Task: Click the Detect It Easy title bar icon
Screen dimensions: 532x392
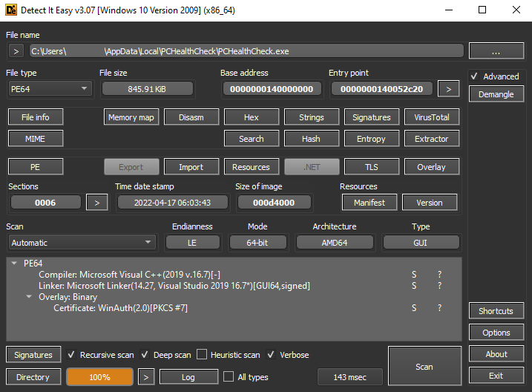Action: (10, 10)
